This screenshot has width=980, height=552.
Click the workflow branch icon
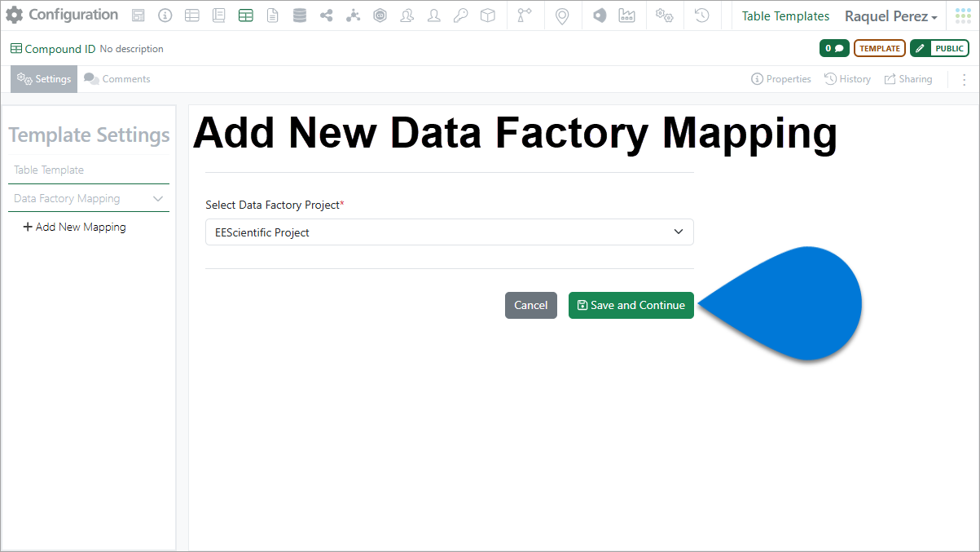point(524,15)
